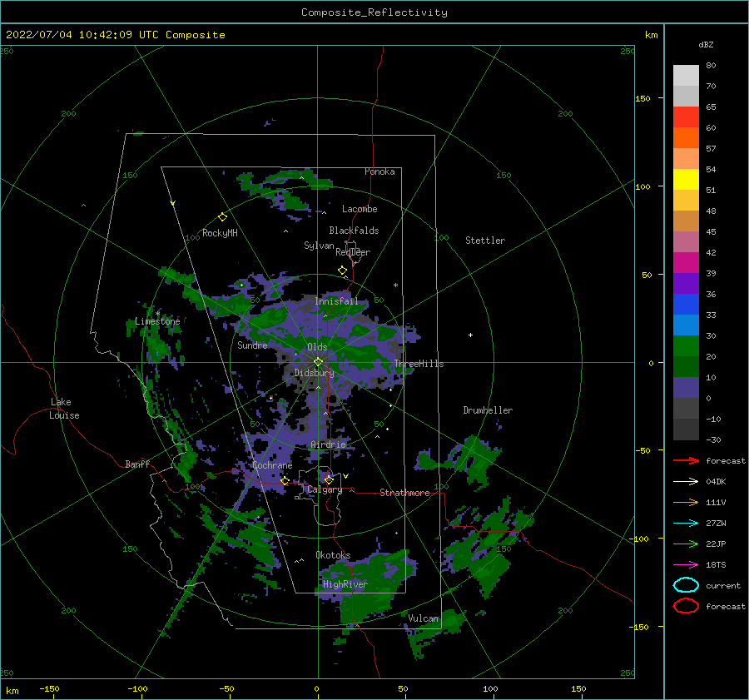Select the 65 dBZ red color swatch
The width and height of the screenshot is (749, 700).
[x=686, y=117]
